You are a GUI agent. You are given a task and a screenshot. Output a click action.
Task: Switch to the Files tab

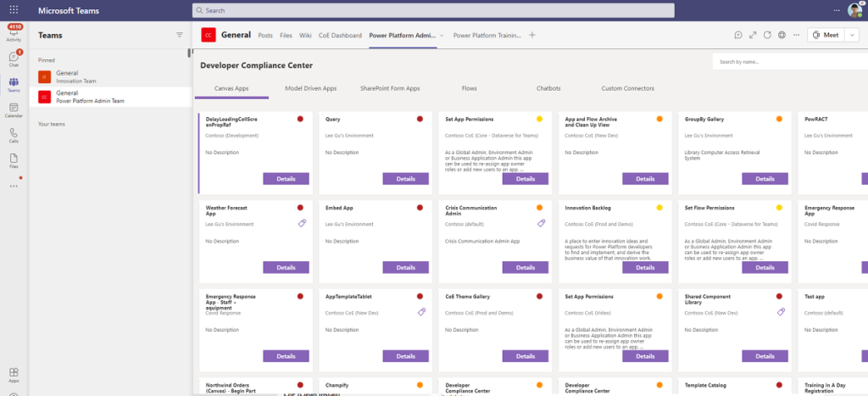click(286, 35)
